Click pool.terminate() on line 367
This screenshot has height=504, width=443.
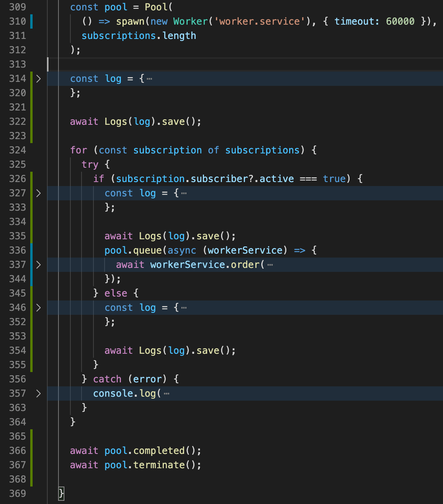pos(151,465)
